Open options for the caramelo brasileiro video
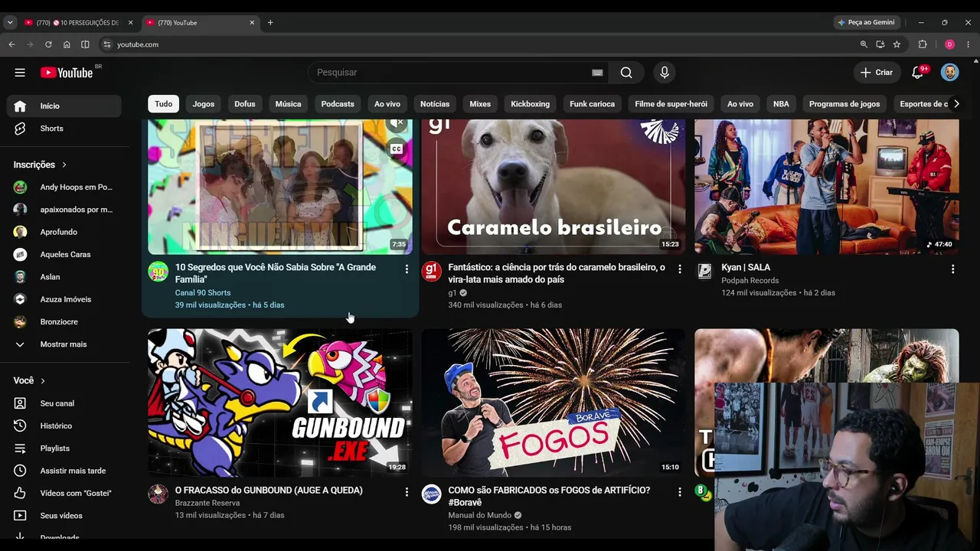This screenshot has height=551, width=980. click(x=680, y=269)
